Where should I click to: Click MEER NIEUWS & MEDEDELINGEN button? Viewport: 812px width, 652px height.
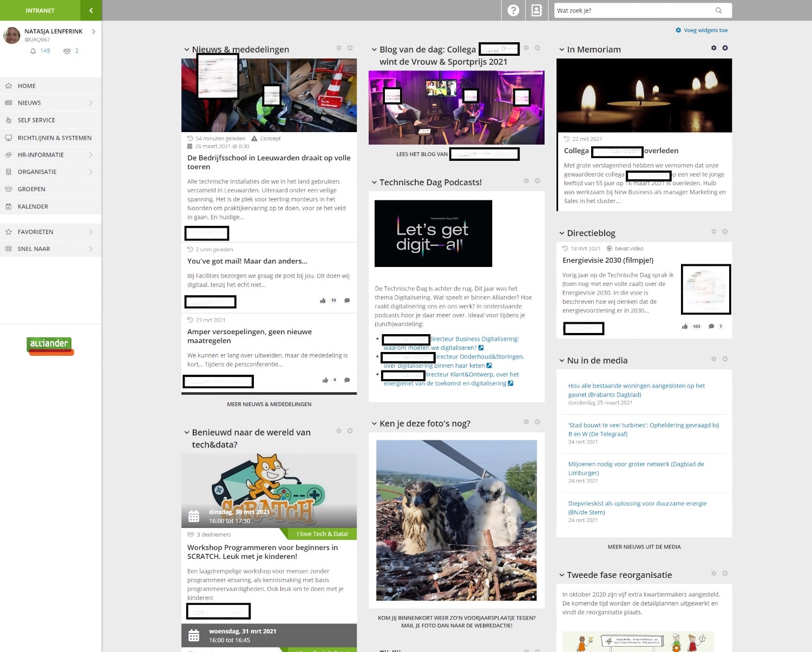(269, 404)
